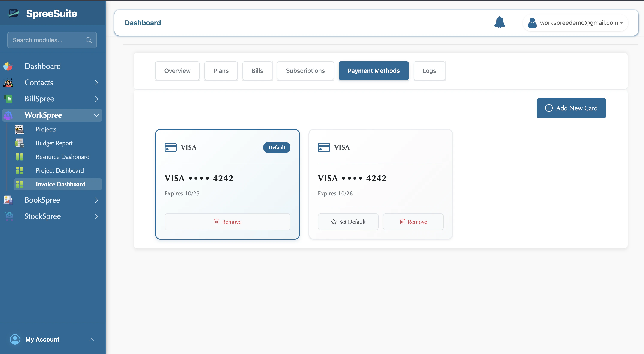644x354 pixels.
Task: Click the Add New Card button
Action: pos(571,108)
